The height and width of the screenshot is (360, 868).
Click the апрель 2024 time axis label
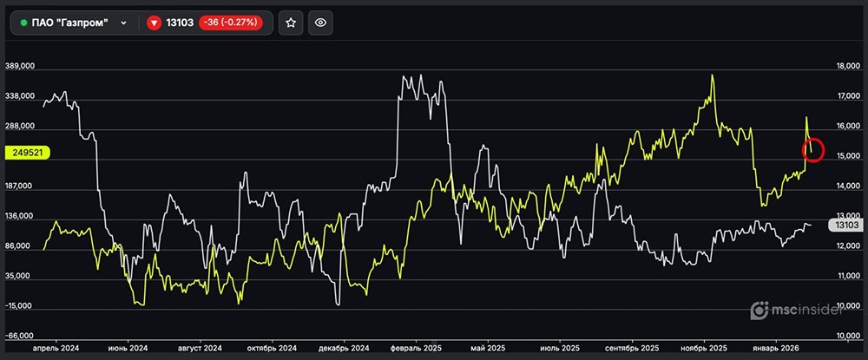[56, 347]
